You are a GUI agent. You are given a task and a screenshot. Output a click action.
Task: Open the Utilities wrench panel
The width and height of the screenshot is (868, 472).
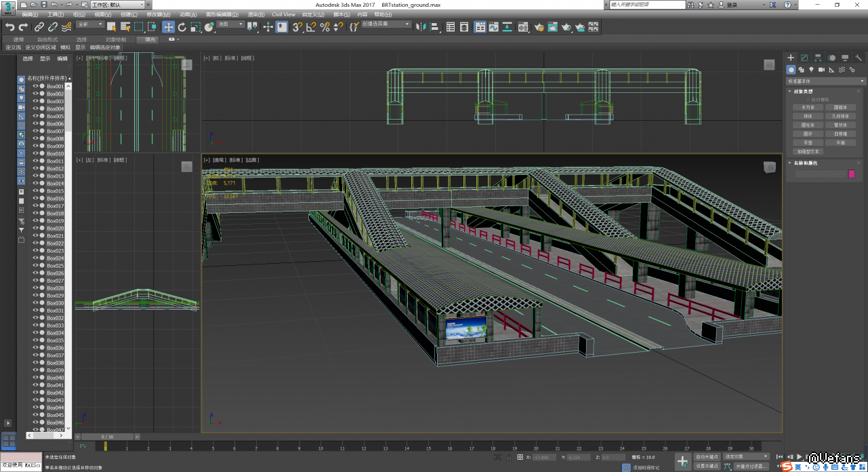(x=859, y=58)
